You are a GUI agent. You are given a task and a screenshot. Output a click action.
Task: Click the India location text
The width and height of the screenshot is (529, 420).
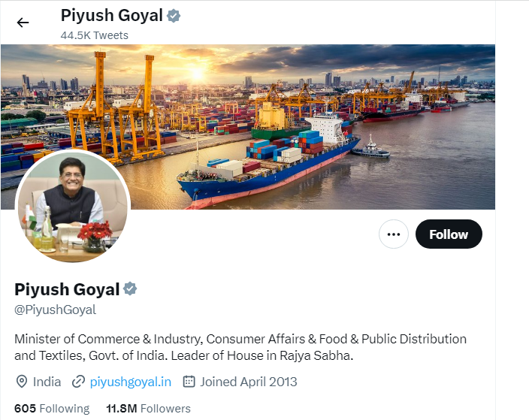47,382
